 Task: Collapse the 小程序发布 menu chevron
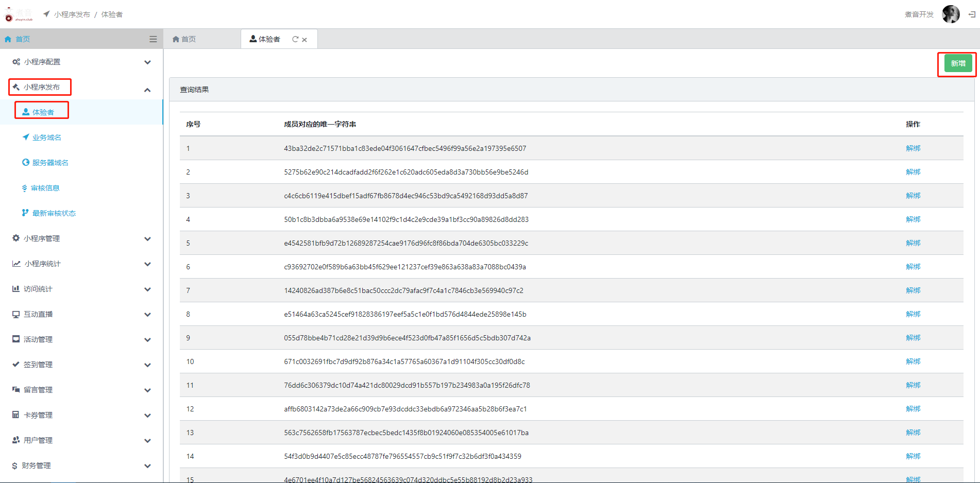pos(147,90)
